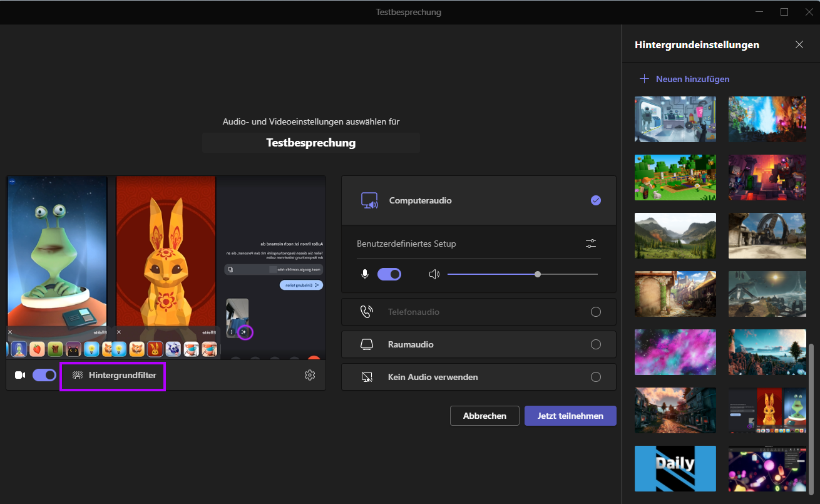This screenshot has width=820, height=504.
Task: Click the speaker volume slider handle
Action: [538, 274]
